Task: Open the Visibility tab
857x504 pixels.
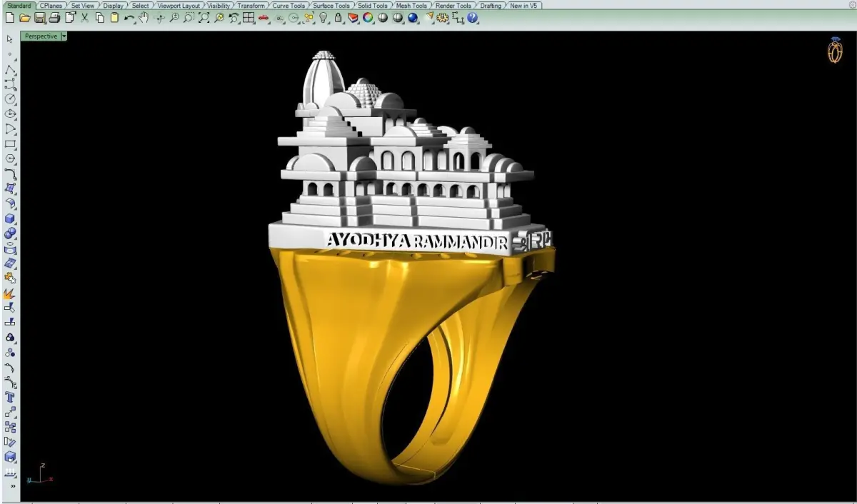Action: pos(219,5)
